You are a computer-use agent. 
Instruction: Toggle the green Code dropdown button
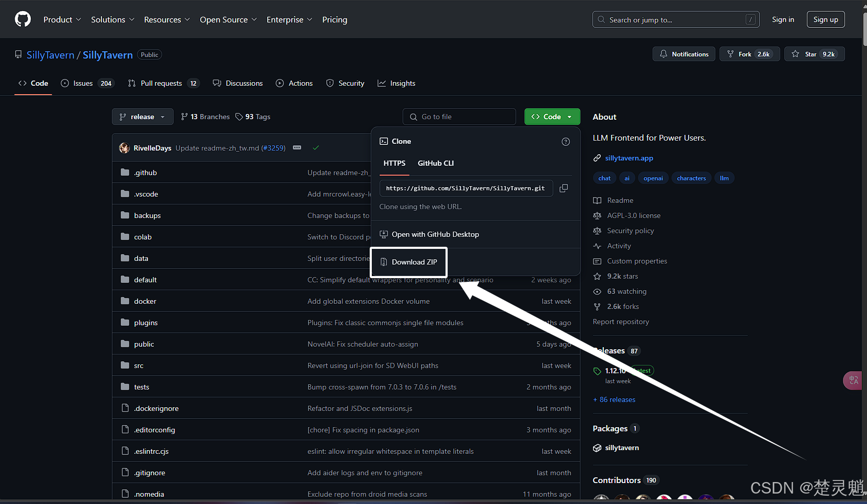(552, 117)
